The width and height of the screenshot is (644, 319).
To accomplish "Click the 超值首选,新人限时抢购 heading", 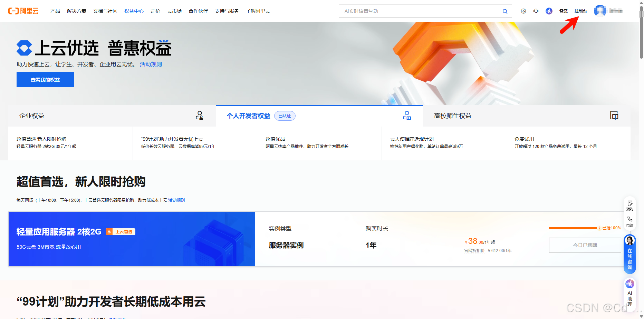I will (x=81, y=182).
